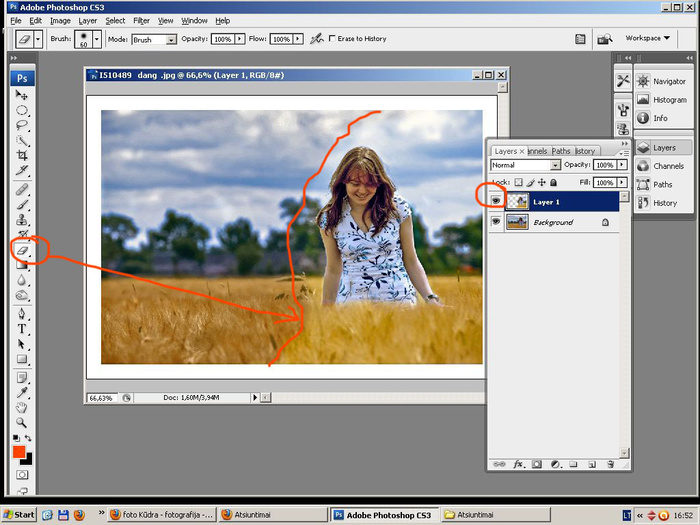Select the Move tool

22,95
